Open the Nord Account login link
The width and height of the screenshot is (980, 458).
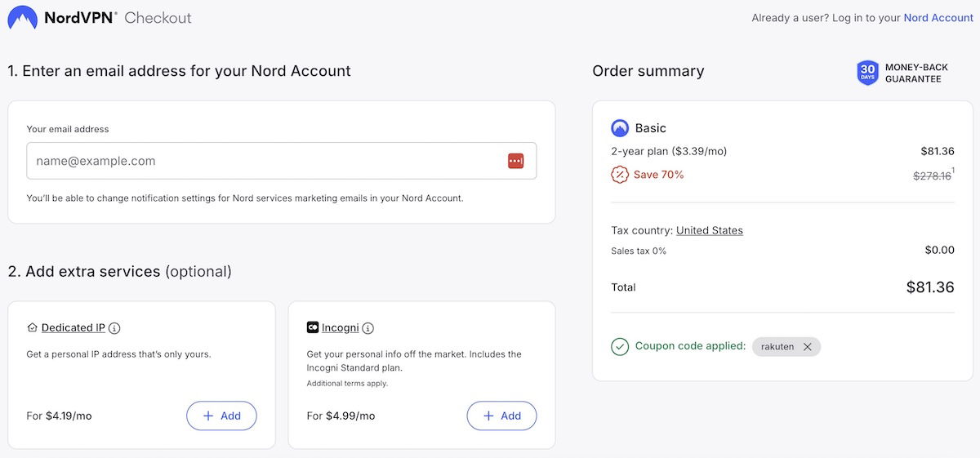tap(938, 18)
